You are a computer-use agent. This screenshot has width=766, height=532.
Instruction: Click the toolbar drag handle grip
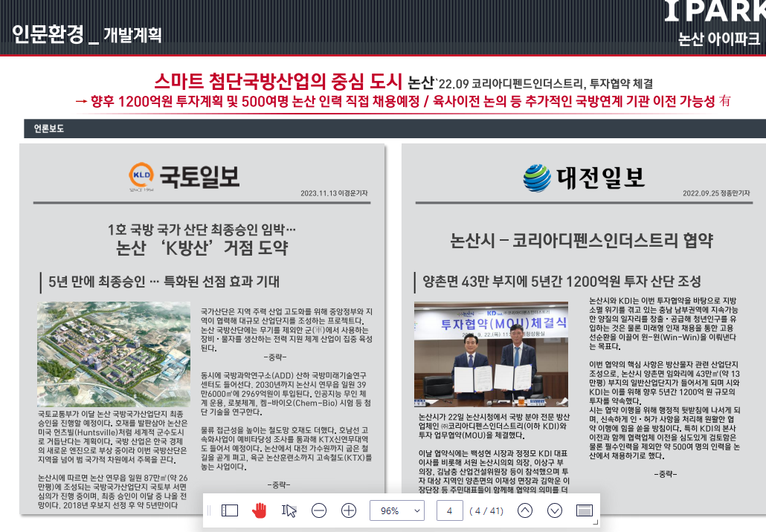pos(209,510)
